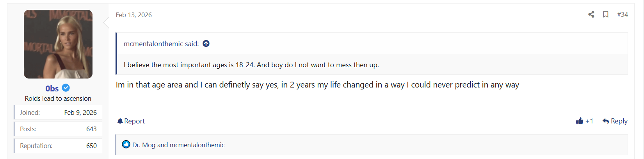Click the blue like reaction icon
Screen dimensions: 644x159
coord(126,145)
